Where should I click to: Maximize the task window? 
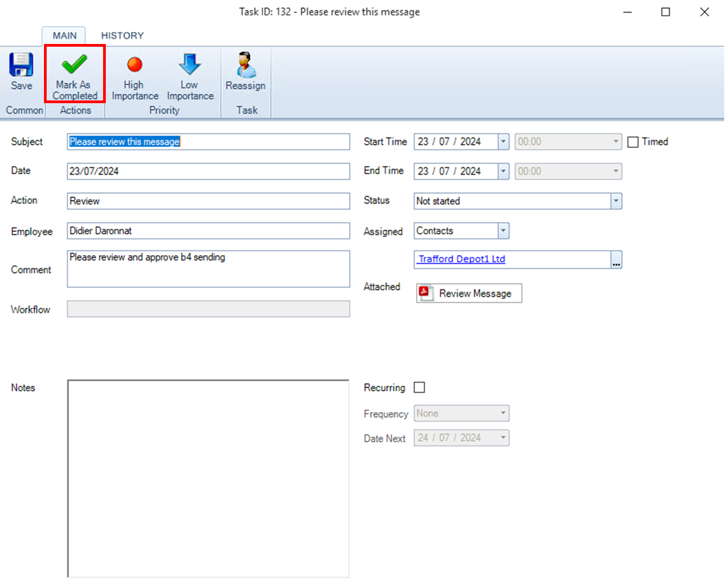point(666,12)
